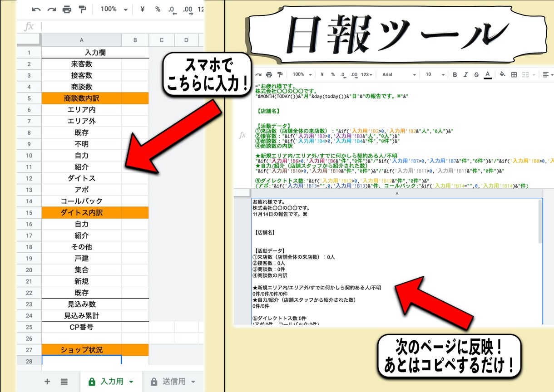Select the orange ダイトス内訳 cell
The height and width of the screenshot is (392, 554).
click(x=82, y=212)
